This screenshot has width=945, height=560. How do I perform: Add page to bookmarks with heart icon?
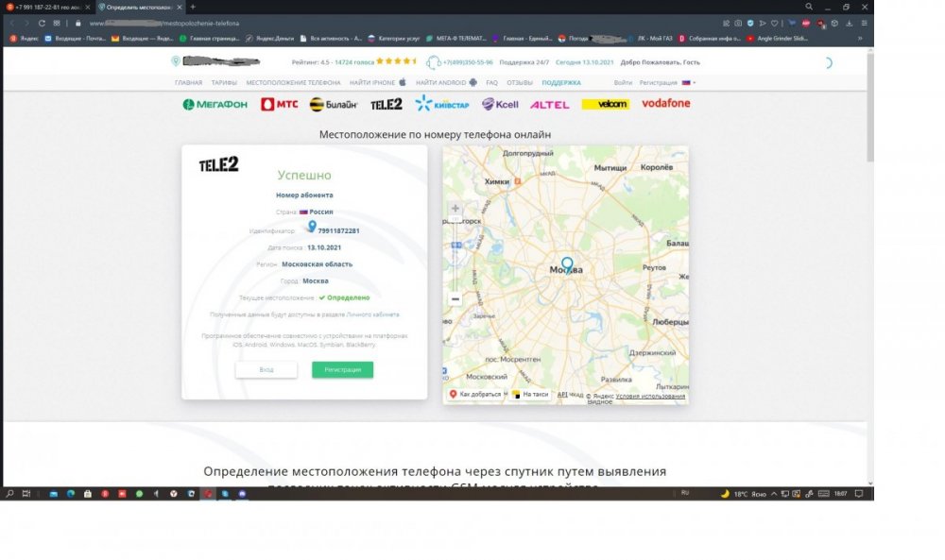pyautogui.click(x=775, y=23)
